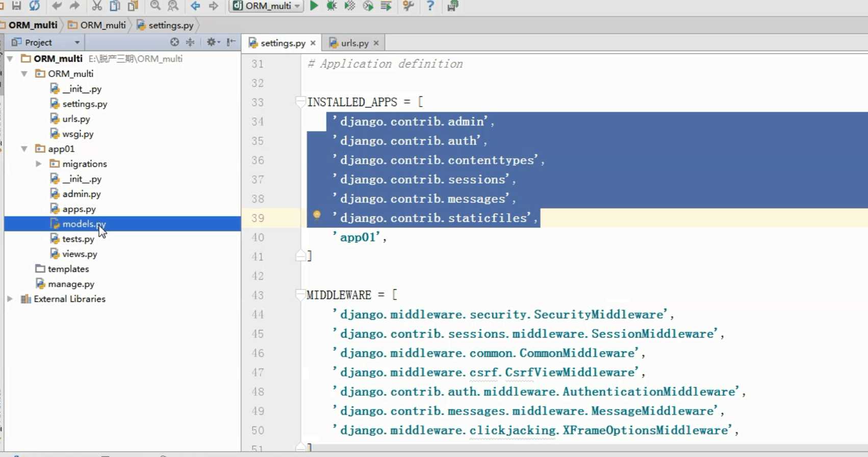Click the Profile run icon
The image size is (868, 457).
pos(368,6)
